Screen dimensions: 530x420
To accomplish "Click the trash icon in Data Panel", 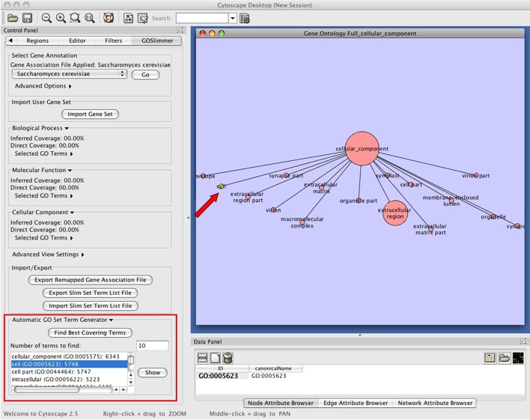I will pyautogui.click(x=228, y=358).
